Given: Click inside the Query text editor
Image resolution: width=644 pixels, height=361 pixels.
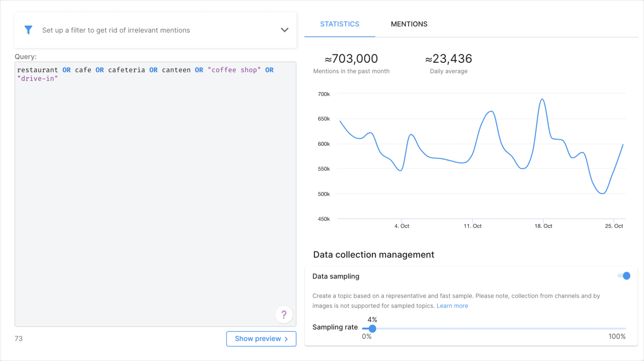Looking at the screenshot, I should point(151,176).
